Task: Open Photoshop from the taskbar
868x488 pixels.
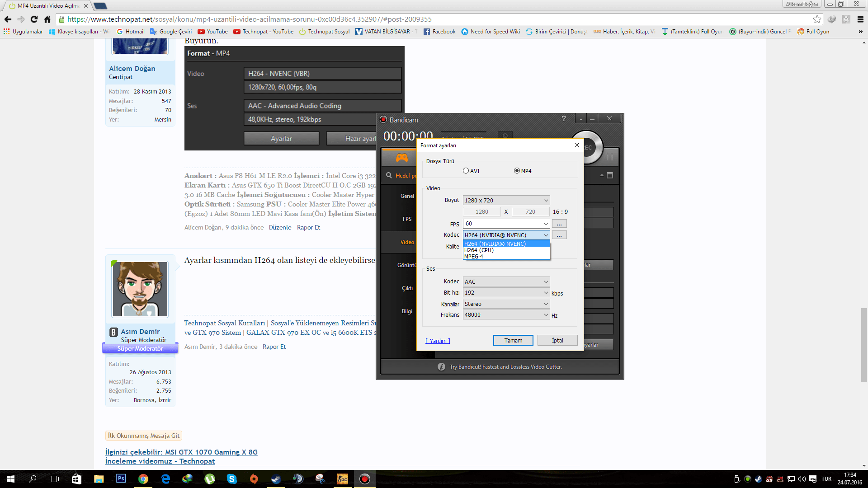Action: pyautogui.click(x=121, y=479)
